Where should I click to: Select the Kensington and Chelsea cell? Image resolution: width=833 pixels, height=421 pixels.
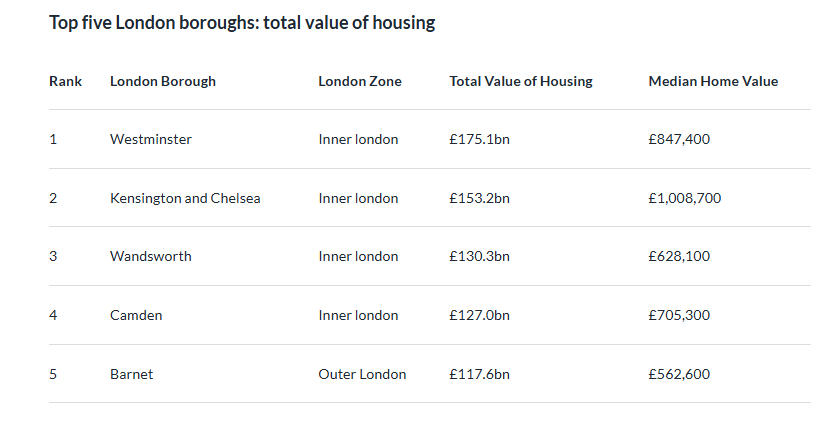(185, 198)
